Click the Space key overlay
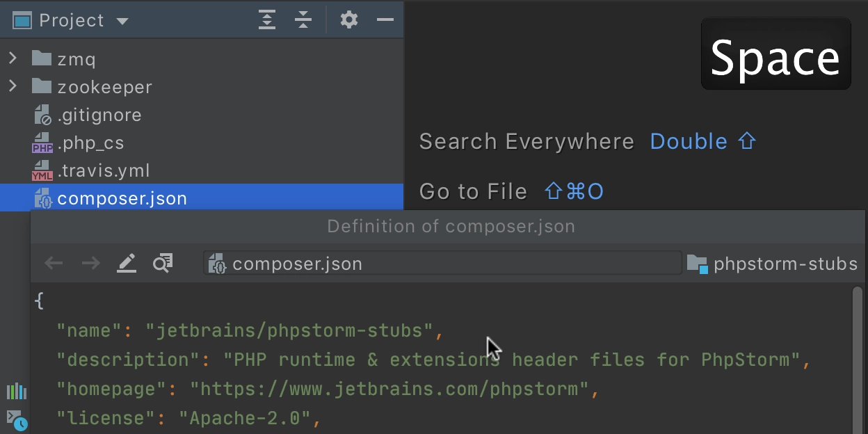Image resolution: width=868 pixels, height=434 pixels. (776, 54)
